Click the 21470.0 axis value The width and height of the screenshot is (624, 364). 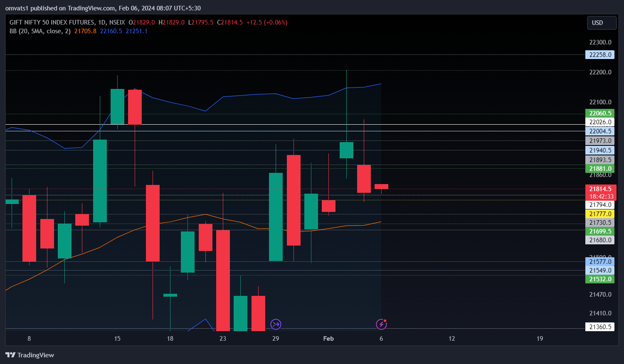(x=600, y=295)
